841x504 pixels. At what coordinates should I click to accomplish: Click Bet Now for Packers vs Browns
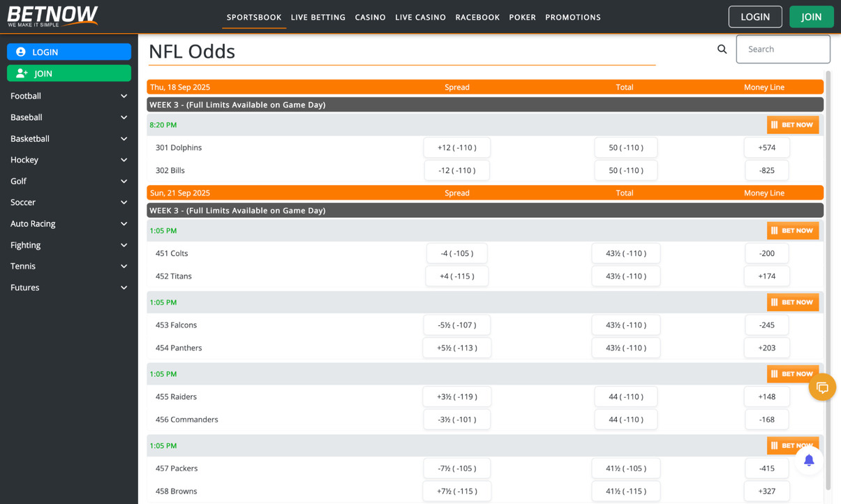[x=792, y=445]
